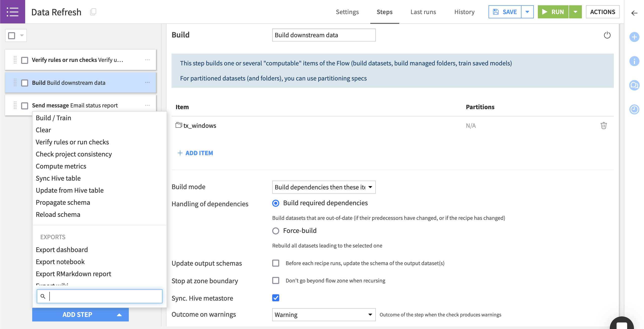Click the ADD ITEM link
Screen dimensions: 644x329
point(195,153)
